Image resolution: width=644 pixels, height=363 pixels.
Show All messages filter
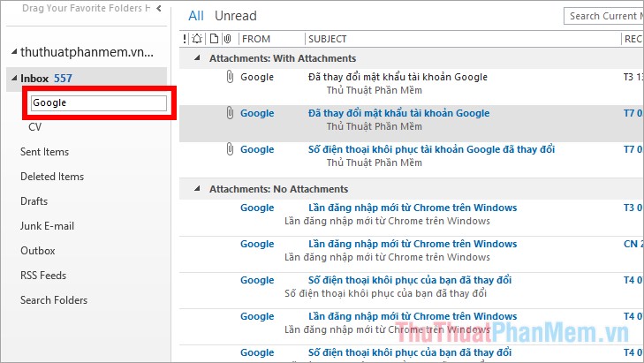pos(196,16)
